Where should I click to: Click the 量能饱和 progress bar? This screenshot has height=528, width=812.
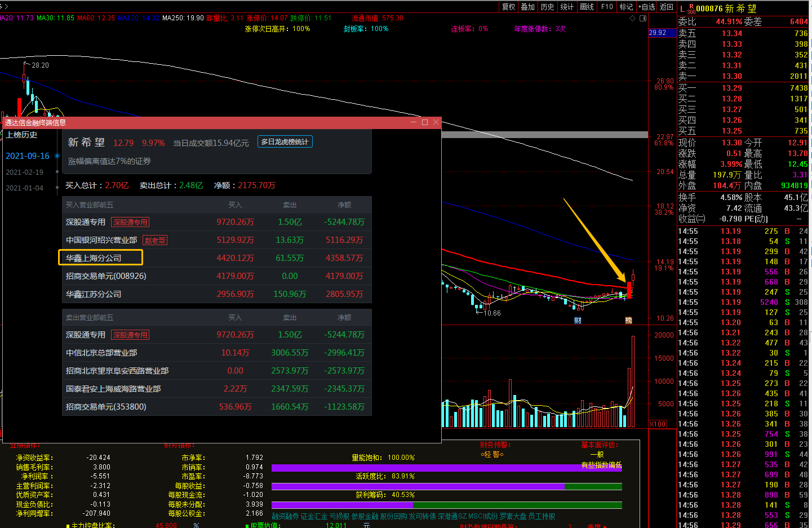[446, 468]
